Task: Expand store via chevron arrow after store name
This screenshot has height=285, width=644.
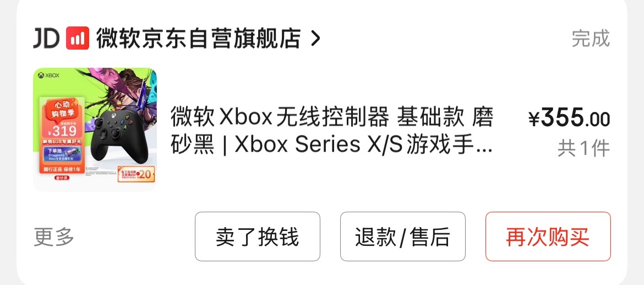Action: [x=315, y=38]
